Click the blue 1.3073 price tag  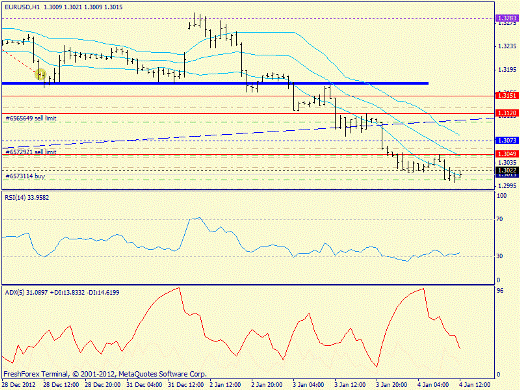507,141
